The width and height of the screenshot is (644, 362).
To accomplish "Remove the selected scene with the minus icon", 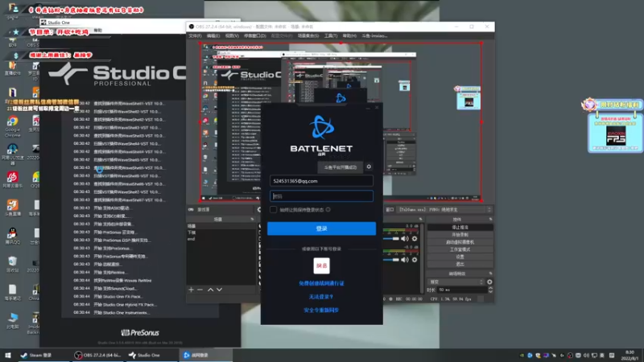I will coord(200,290).
